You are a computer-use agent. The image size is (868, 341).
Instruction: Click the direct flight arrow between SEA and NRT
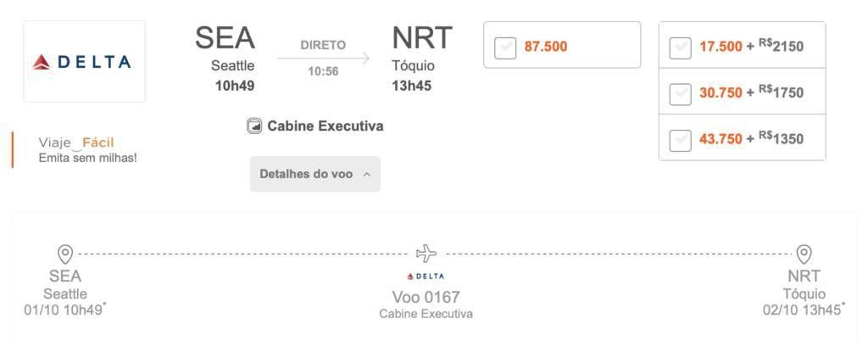[x=323, y=59]
